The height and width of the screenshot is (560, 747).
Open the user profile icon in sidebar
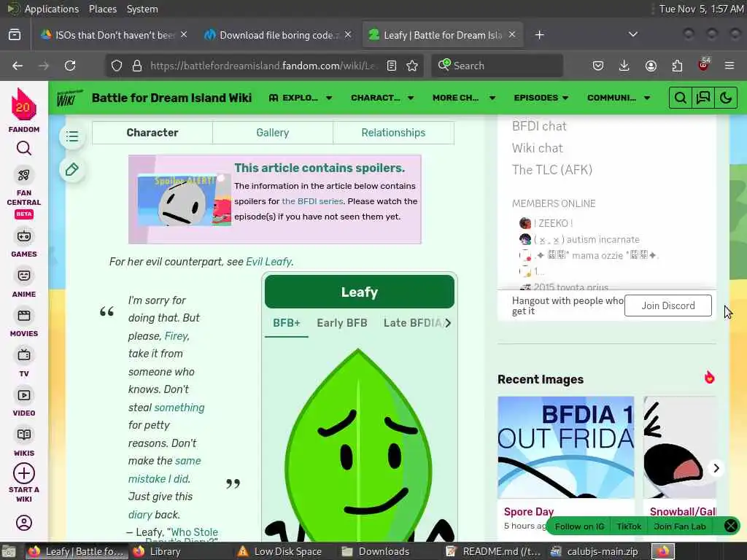tap(24, 522)
